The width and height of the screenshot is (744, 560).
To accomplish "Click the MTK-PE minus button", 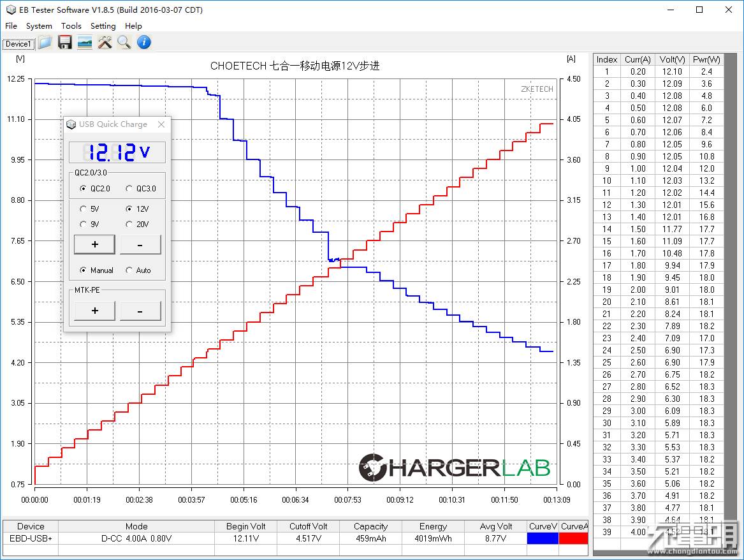I will 140,311.
